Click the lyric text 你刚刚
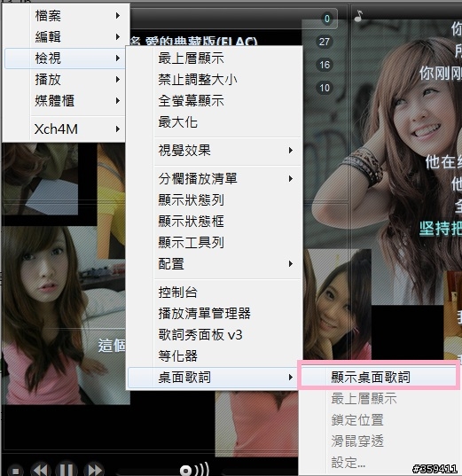 pos(441,74)
